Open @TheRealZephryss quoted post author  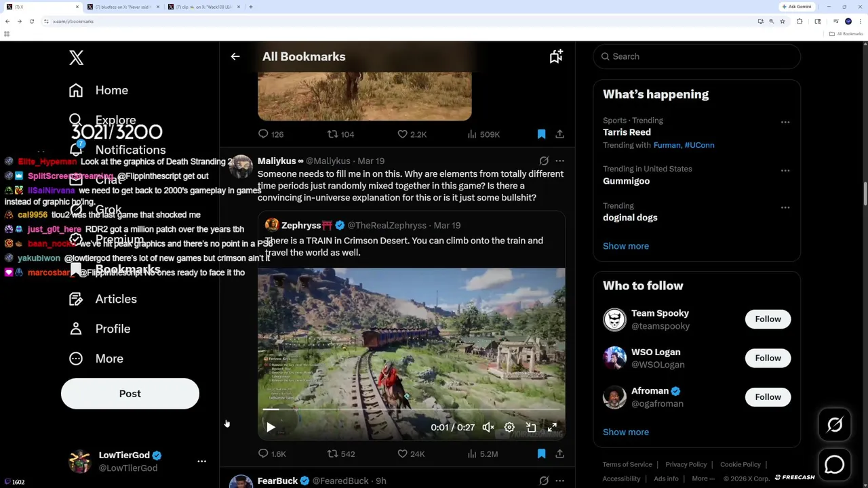pyautogui.click(x=387, y=225)
